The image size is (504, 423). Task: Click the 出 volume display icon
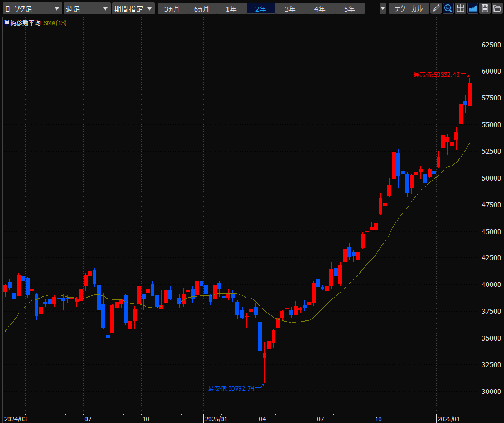tap(461, 9)
